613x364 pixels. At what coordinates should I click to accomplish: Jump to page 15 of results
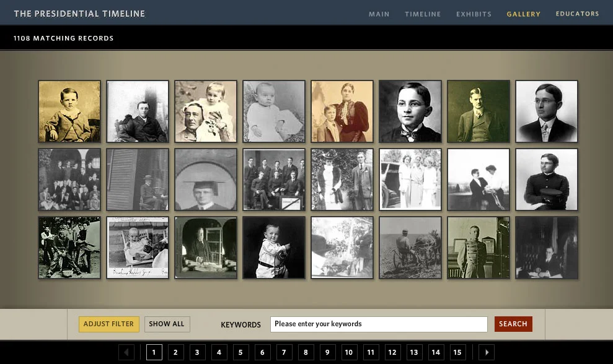457,352
